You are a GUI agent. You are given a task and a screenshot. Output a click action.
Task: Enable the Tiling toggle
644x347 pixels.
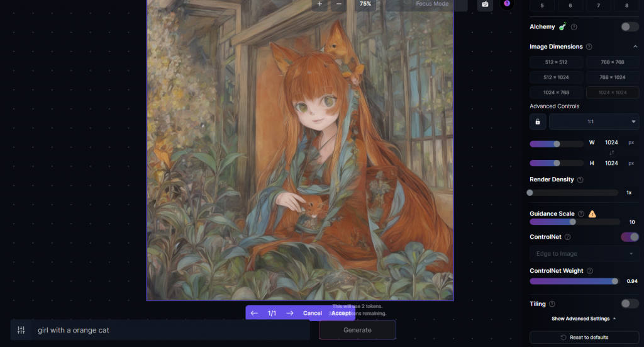629,304
